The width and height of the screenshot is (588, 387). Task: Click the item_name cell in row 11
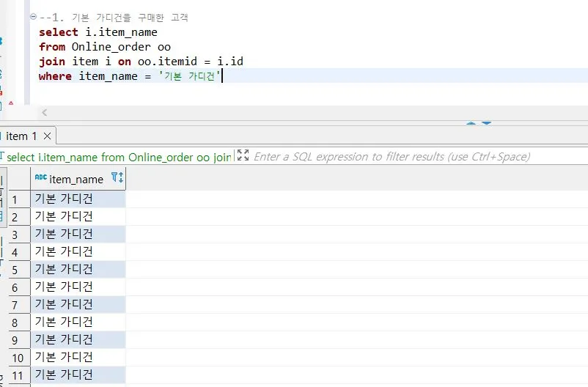pos(78,375)
